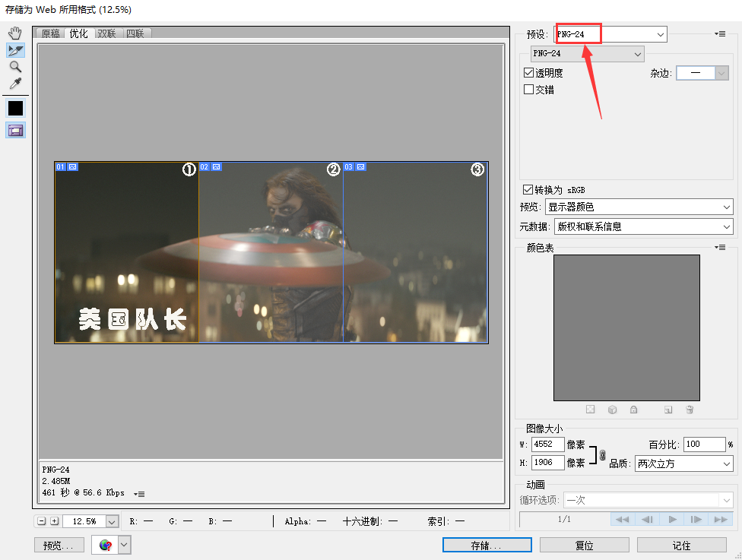This screenshot has width=742, height=560.
Task: Open the 预览 显示器颜色 dropdown
Action: pos(639,207)
